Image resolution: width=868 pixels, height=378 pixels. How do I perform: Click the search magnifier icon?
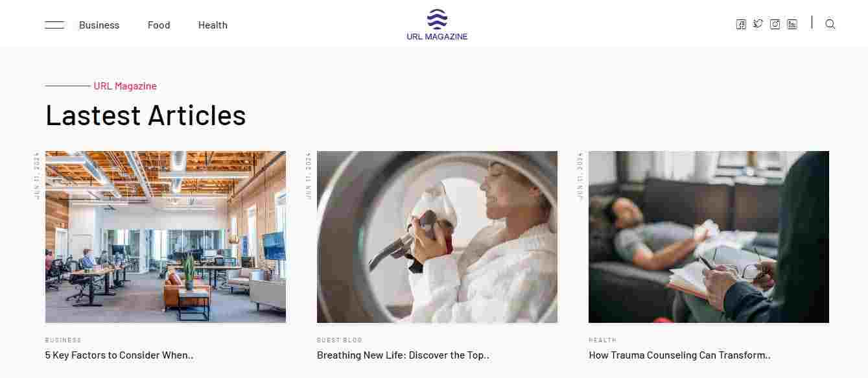(830, 25)
